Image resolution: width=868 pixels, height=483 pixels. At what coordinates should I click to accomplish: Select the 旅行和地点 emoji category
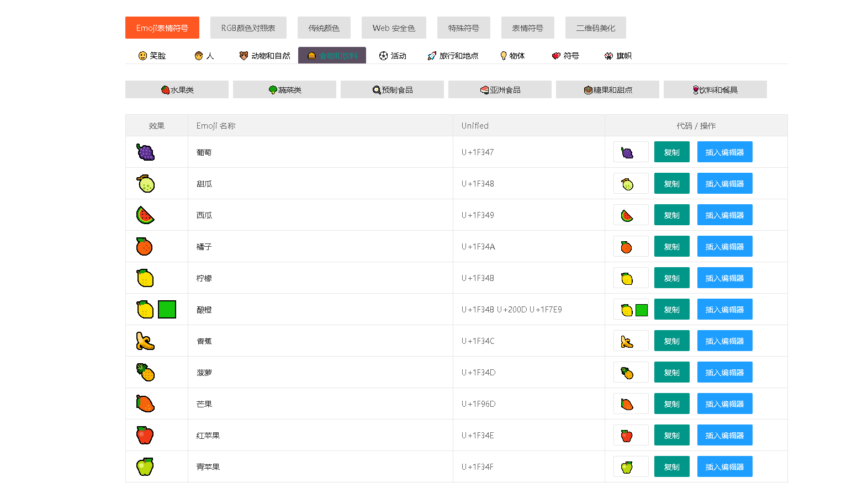click(x=453, y=56)
